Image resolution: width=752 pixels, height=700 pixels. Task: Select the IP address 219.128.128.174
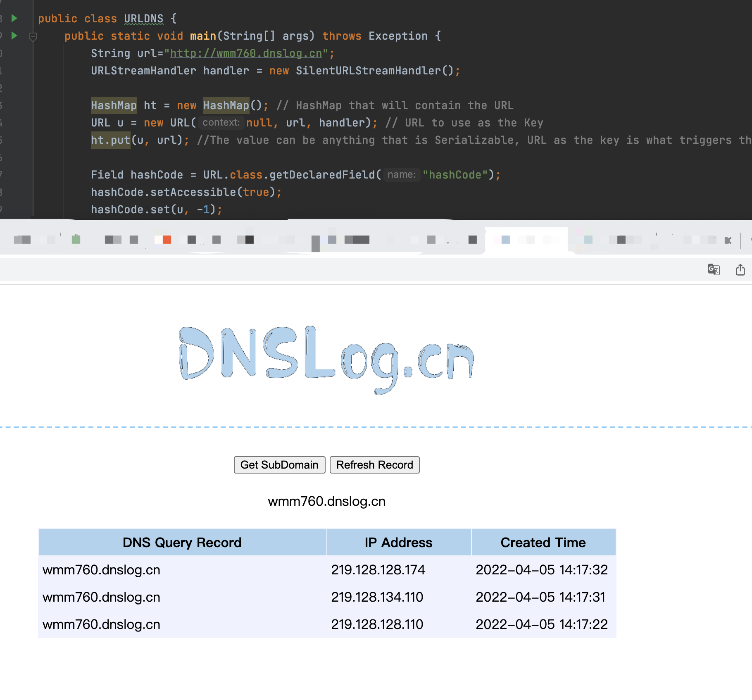click(378, 570)
